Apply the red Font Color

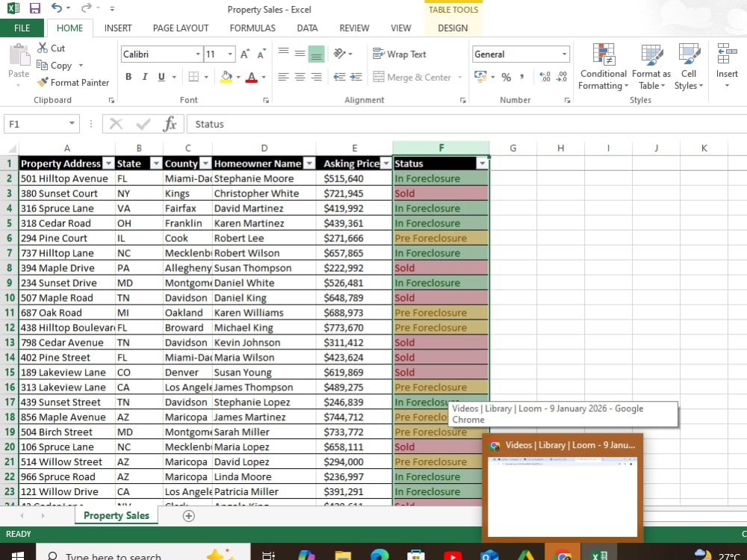(x=252, y=77)
